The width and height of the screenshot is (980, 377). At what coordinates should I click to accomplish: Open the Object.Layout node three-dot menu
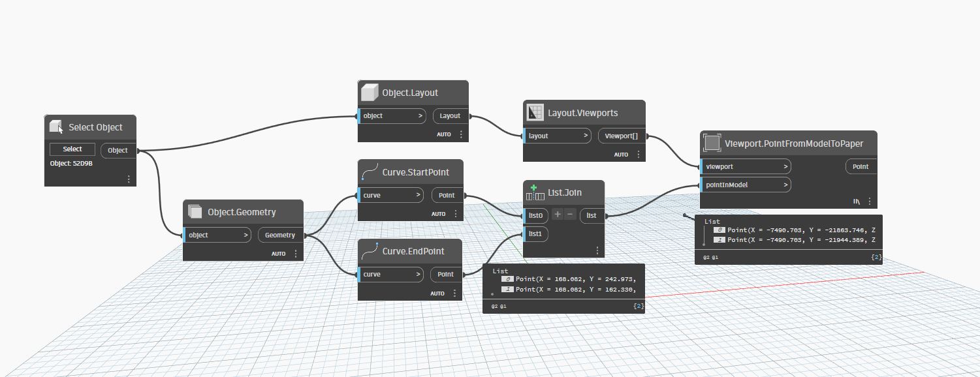(x=461, y=134)
